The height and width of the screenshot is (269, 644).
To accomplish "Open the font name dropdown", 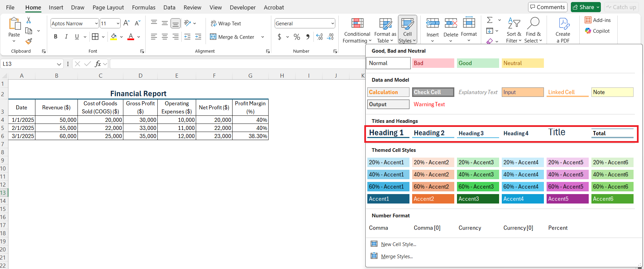I will [96, 23].
